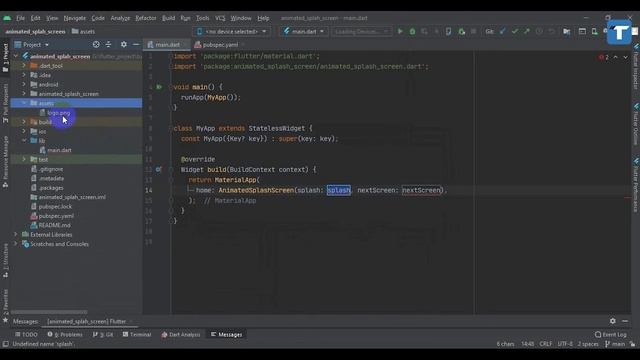This screenshot has width=640, height=360.
Task: Click the green Run button
Action: pos(400,31)
